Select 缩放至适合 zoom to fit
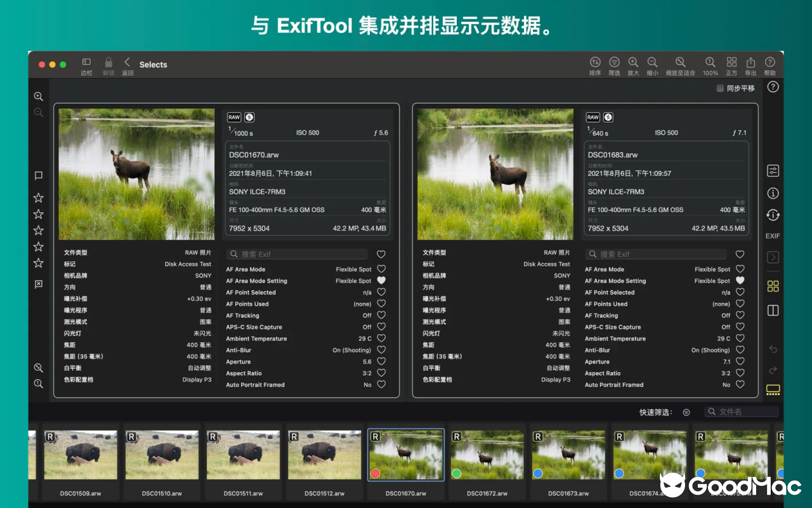Viewport: 812px width, 508px height. [680, 62]
